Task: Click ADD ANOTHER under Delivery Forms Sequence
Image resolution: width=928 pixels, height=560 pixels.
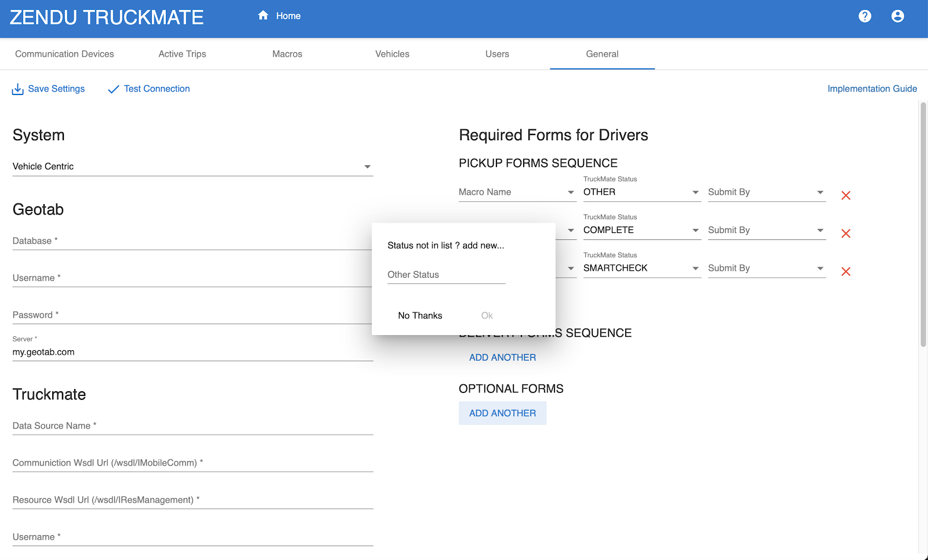Action: tap(502, 358)
